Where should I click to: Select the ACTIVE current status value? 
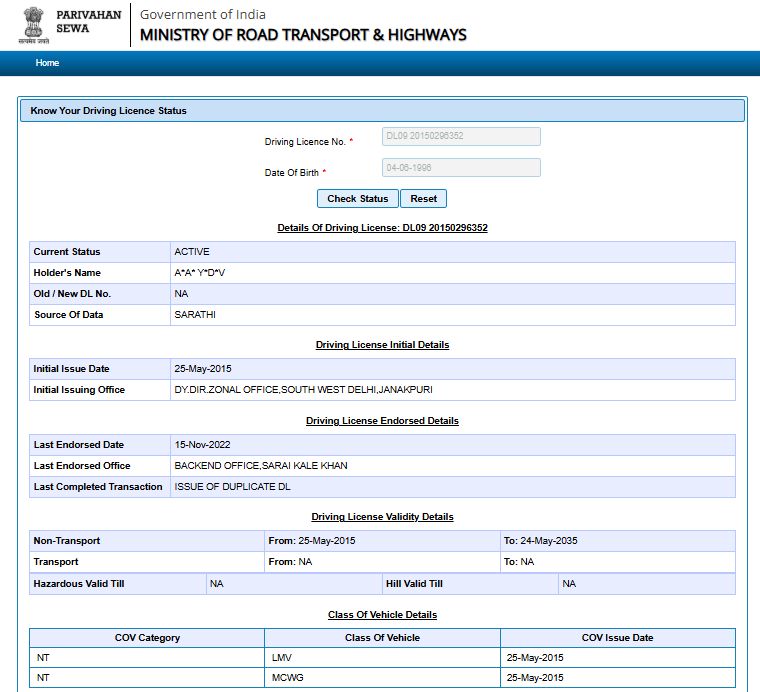(192, 252)
